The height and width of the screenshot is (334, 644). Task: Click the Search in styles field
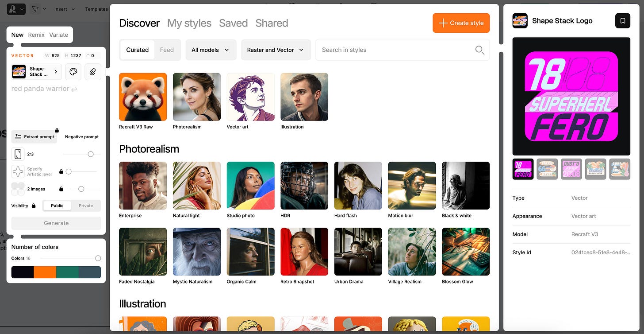(402, 50)
